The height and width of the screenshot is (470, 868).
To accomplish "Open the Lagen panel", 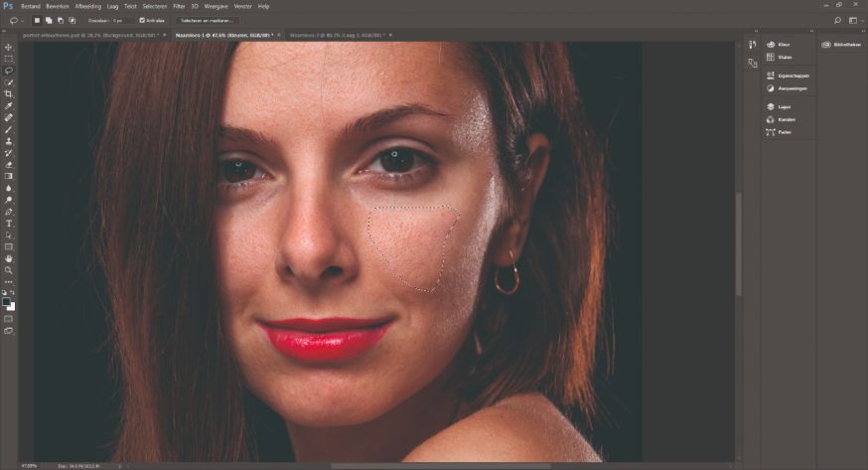I will pos(784,106).
